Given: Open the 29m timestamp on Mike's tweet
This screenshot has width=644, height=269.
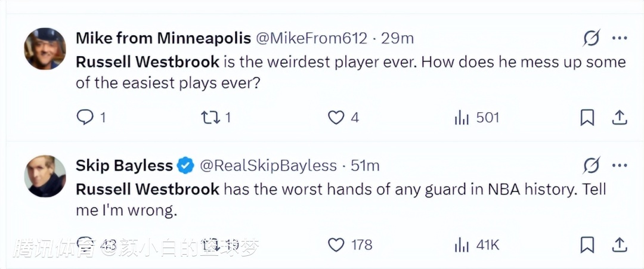Looking at the screenshot, I should (398, 39).
